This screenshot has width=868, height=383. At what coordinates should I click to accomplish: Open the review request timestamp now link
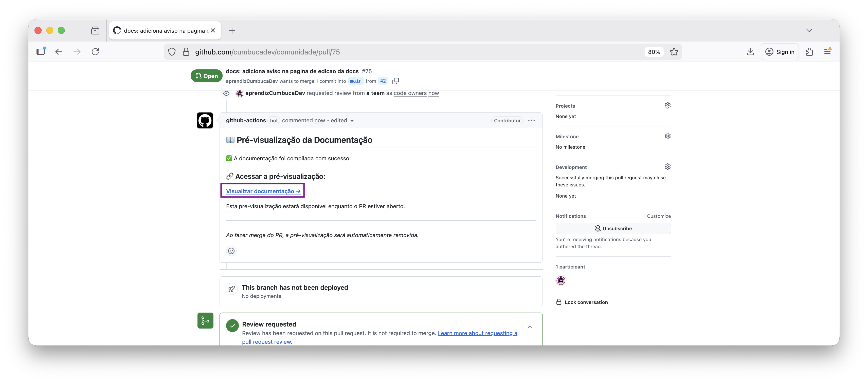[x=433, y=93]
